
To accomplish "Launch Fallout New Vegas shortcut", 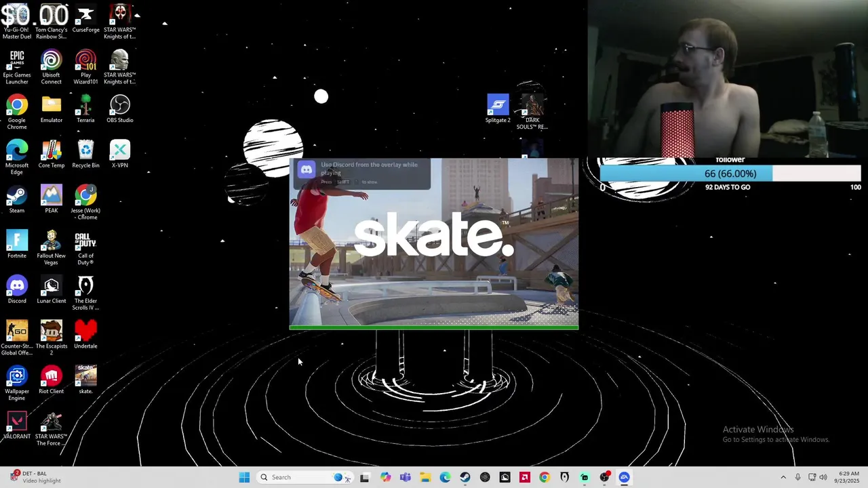I will click(52, 248).
